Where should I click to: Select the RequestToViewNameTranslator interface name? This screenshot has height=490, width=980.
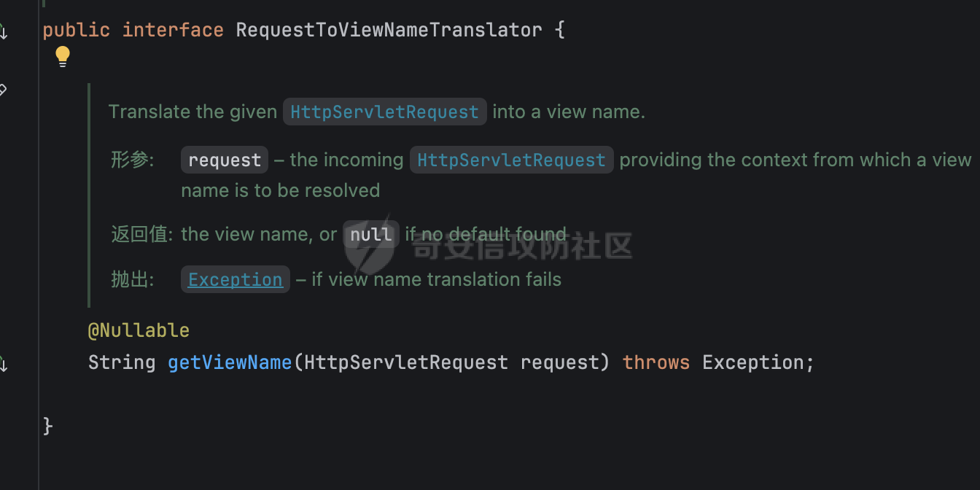point(389,30)
